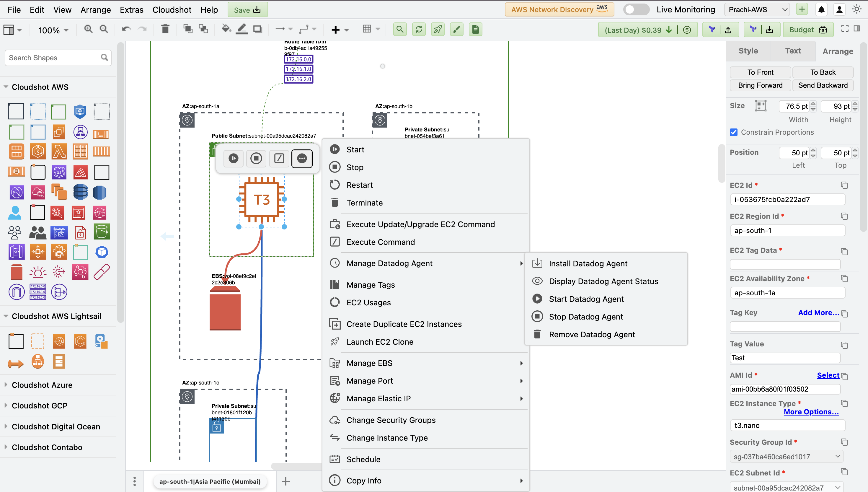
Task: Click the line color pencil icon
Action: (x=242, y=30)
